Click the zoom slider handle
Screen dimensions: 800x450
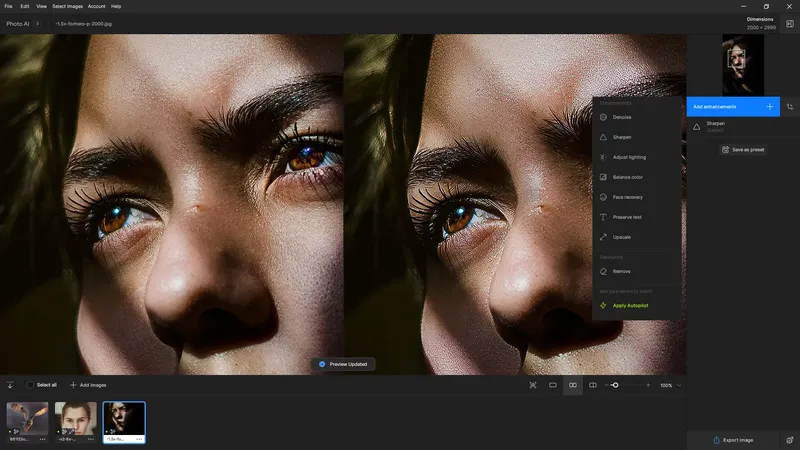tap(615, 385)
